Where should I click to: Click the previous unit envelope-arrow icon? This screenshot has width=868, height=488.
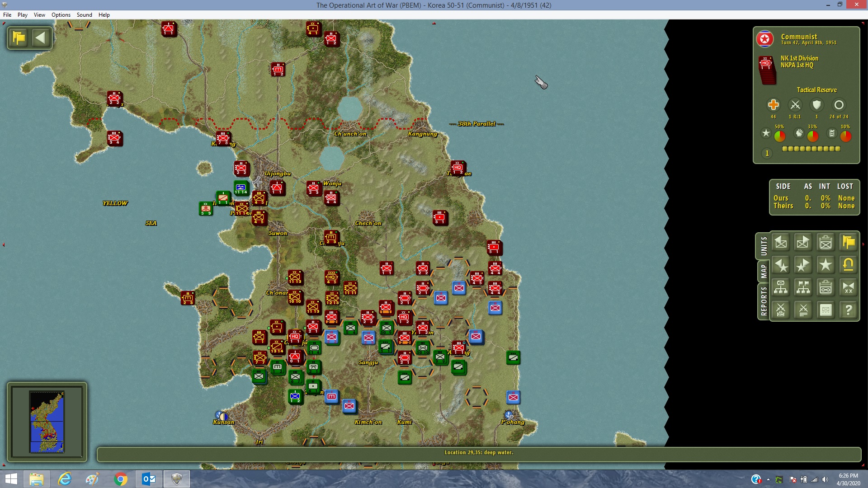[781, 243]
